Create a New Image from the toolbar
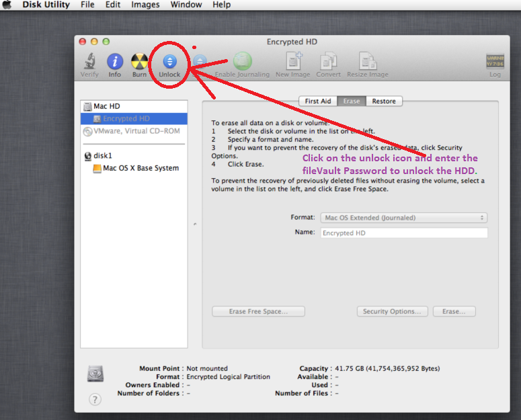This screenshot has height=420, width=521. point(293,61)
